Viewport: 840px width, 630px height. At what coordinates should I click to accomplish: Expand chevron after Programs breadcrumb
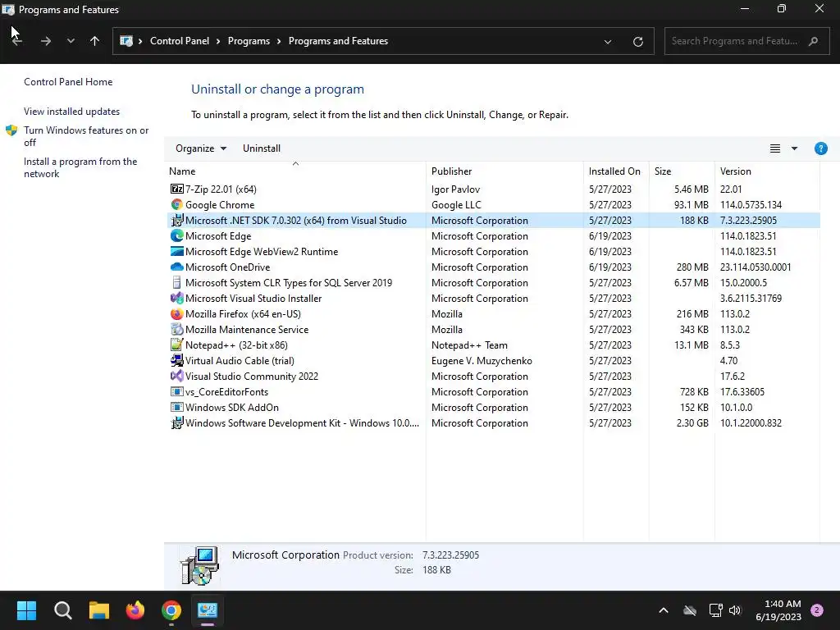pos(279,41)
